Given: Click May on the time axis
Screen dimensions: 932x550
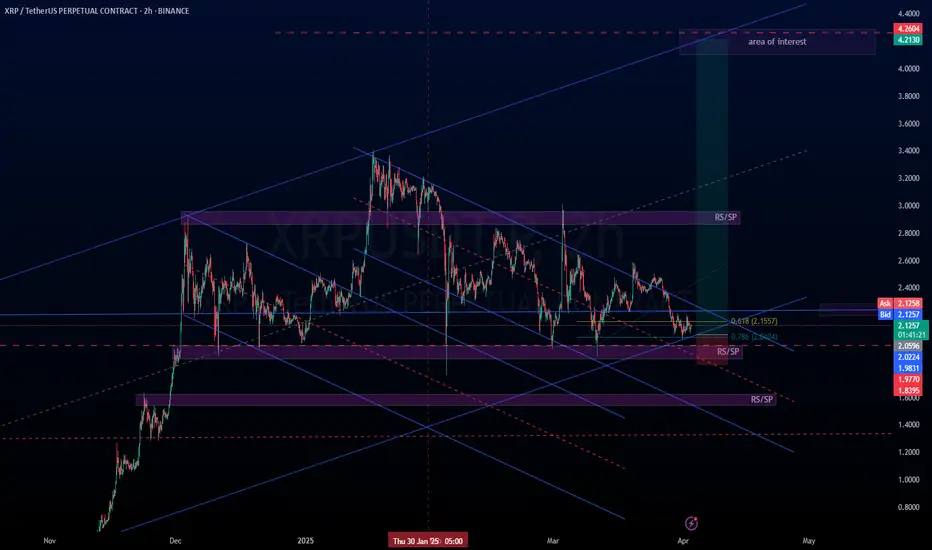Looking at the screenshot, I should coord(808,540).
